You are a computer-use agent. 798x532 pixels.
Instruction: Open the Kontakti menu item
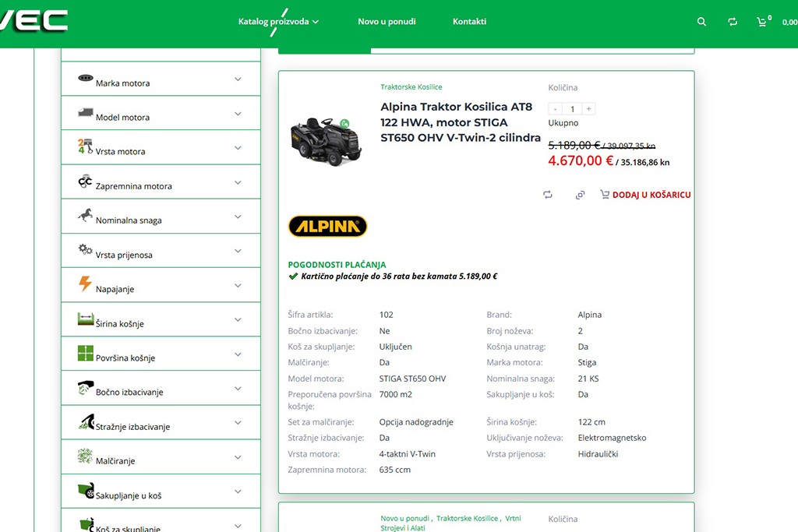(x=469, y=22)
